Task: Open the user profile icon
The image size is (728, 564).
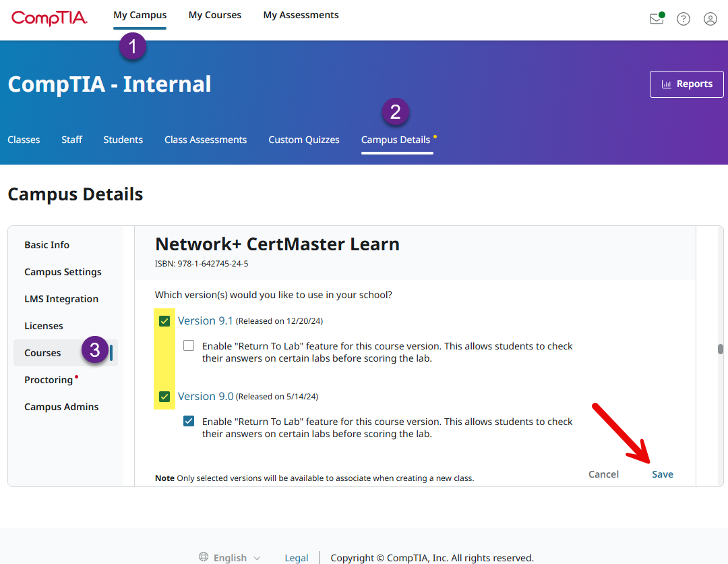Action: [710, 19]
